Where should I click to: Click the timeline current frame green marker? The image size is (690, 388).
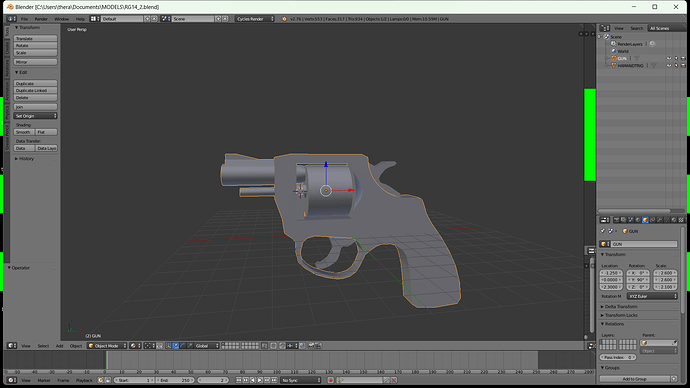coord(106,360)
